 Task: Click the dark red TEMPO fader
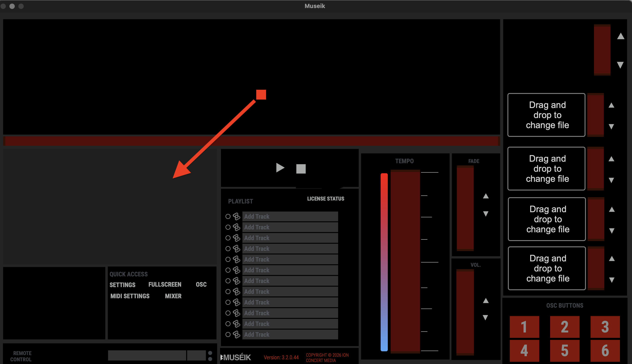click(x=405, y=261)
